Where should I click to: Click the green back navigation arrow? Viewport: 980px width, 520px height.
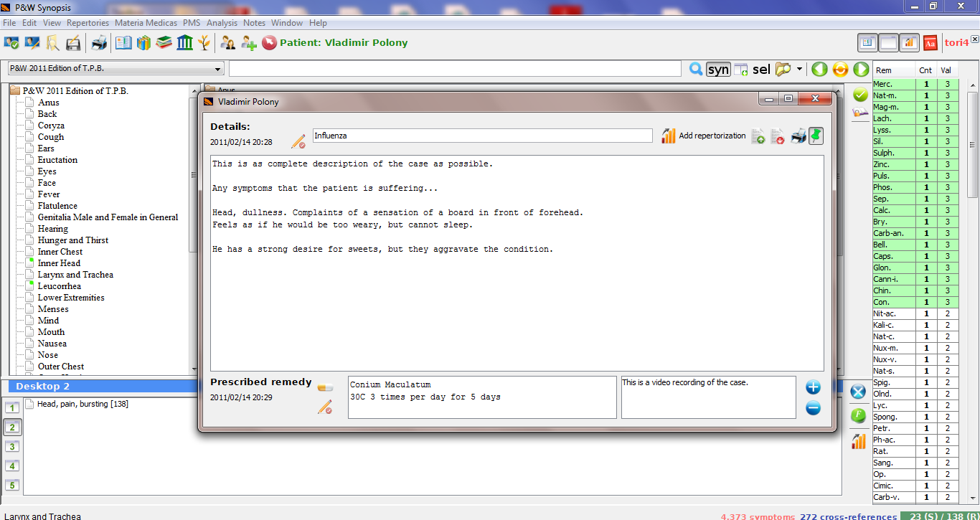(x=819, y=70)
